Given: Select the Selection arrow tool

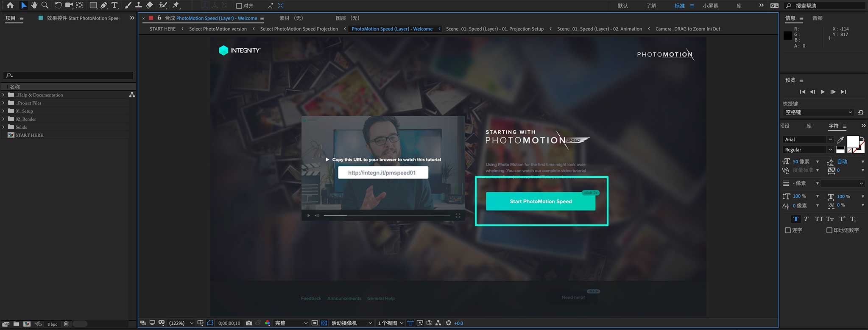Looking at the screenshot, I should click(24, 6).
